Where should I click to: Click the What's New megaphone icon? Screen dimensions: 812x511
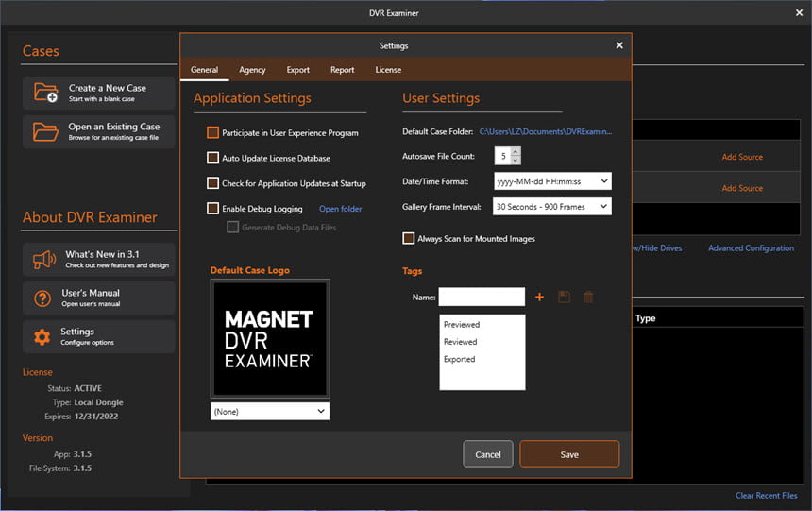tap(44, 259)
